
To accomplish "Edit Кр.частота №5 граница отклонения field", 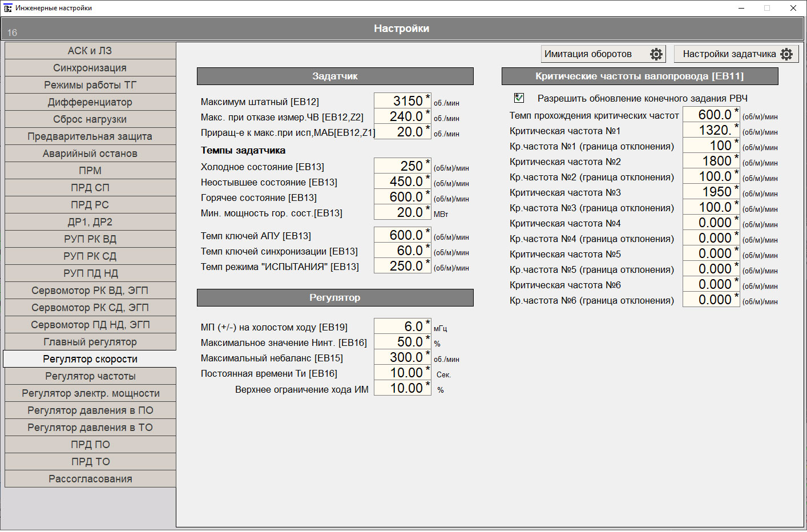I will (x=711, y=269).
